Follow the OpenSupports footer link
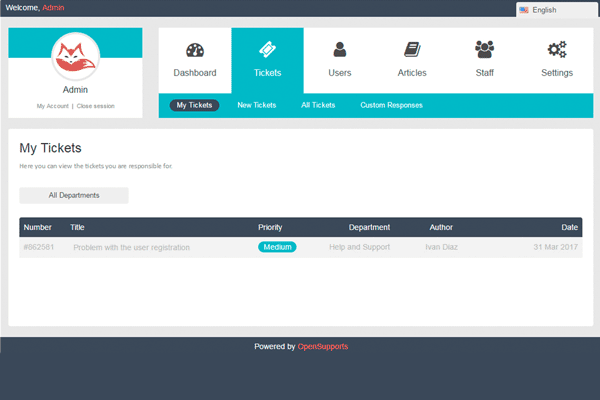This screenshot has height=400, width=600. coord(323,347)
